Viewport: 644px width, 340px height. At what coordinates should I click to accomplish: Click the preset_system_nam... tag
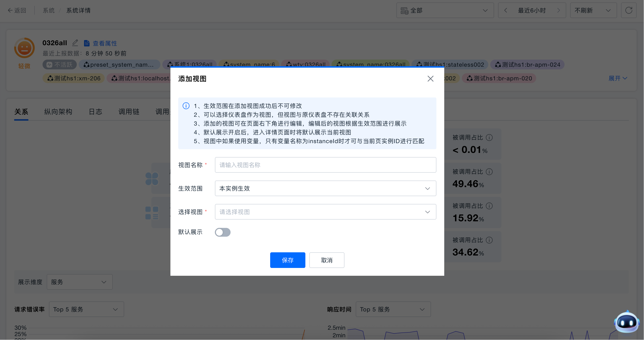(x=119, y=65)
